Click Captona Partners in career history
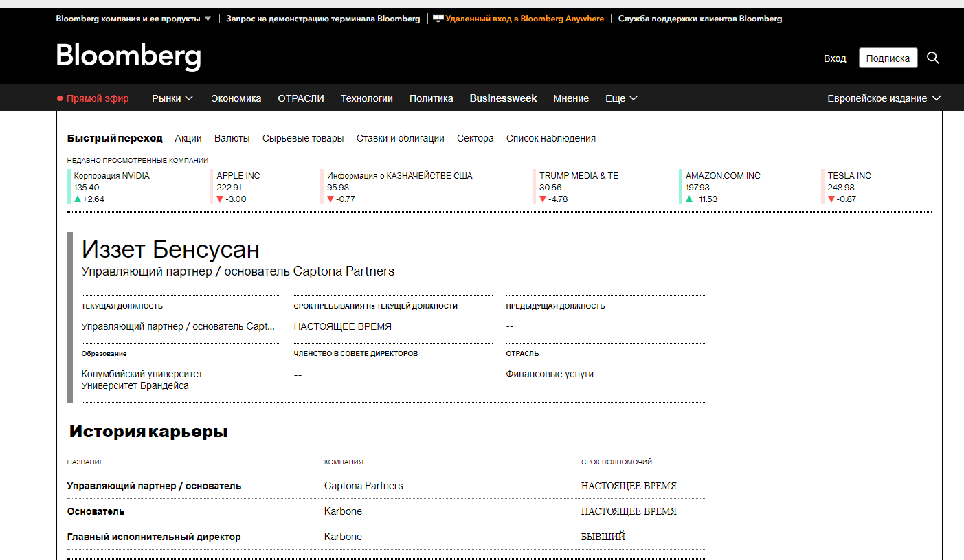964x560 pixels. pos(363,486)
